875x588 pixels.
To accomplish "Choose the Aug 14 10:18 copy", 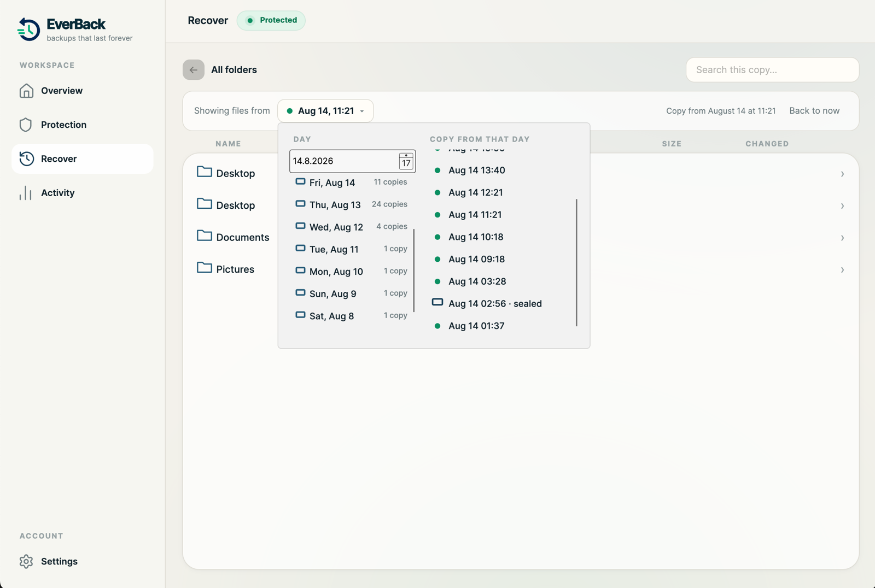I will (500, 237).
